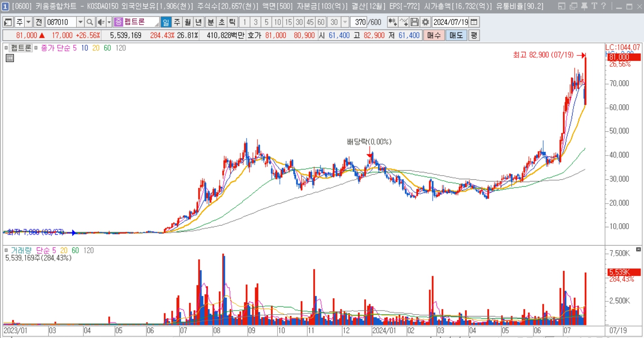Click the 거래량 volume legend label
This screenshot has height=338, width=644.
click(x=22, y=250)
